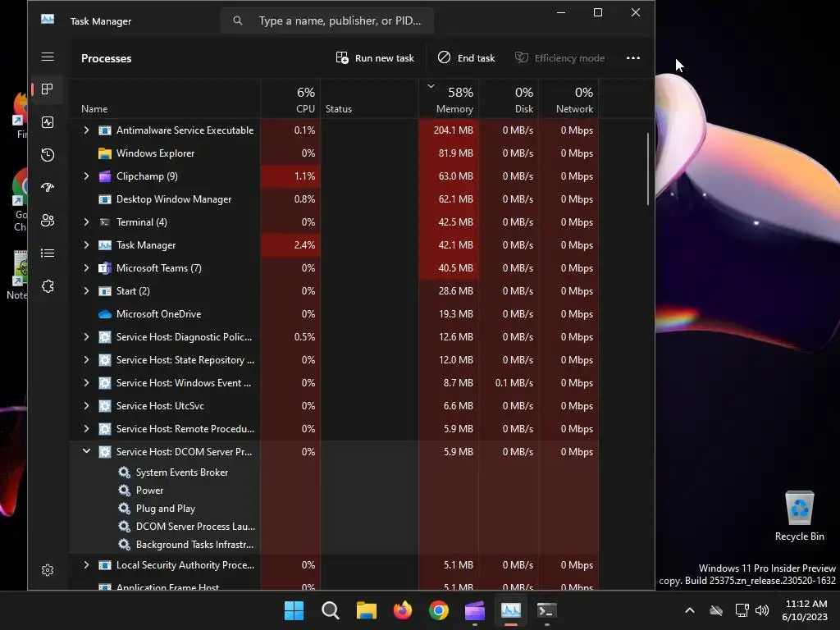Open Task Manager settings gear

tap(48, 570)
